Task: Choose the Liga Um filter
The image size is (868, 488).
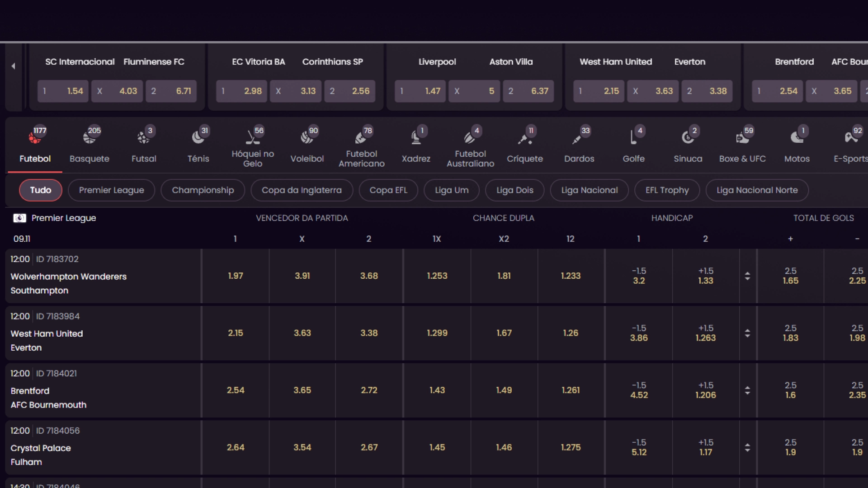Action: [452, 190]
